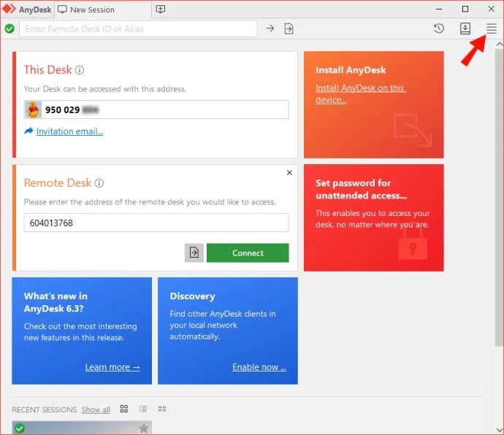Click the What's new in AnyDesk 6.3 heading
Viewport: 504px width, 435px height.
click(x=56, y=302)
